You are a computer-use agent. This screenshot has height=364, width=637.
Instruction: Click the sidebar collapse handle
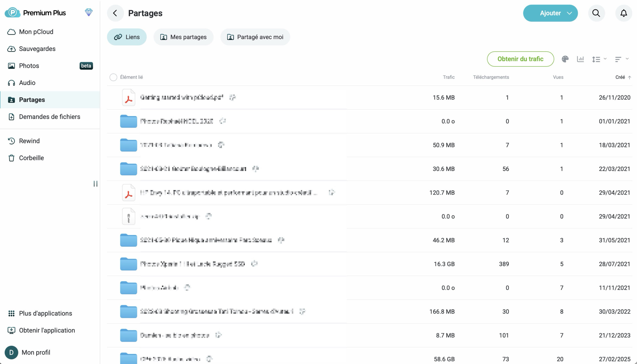point(95,184)
